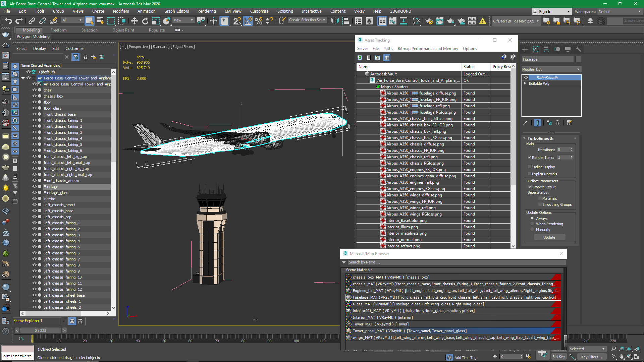The image size is (644, 362).
Task: Switch Asset Tracking to table view icon
Action: click(x=387, y=58)
